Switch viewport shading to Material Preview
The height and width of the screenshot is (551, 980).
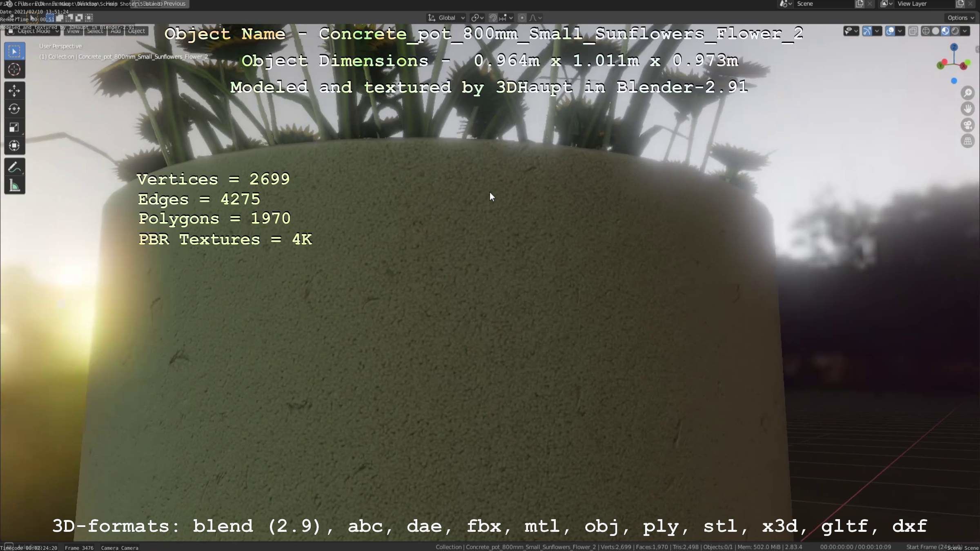coord(945,31)
